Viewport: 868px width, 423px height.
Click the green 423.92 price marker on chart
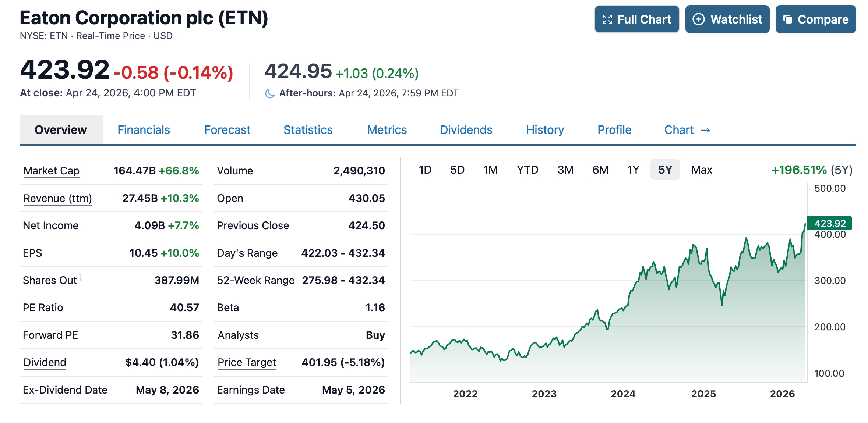(x=829, y=223)
